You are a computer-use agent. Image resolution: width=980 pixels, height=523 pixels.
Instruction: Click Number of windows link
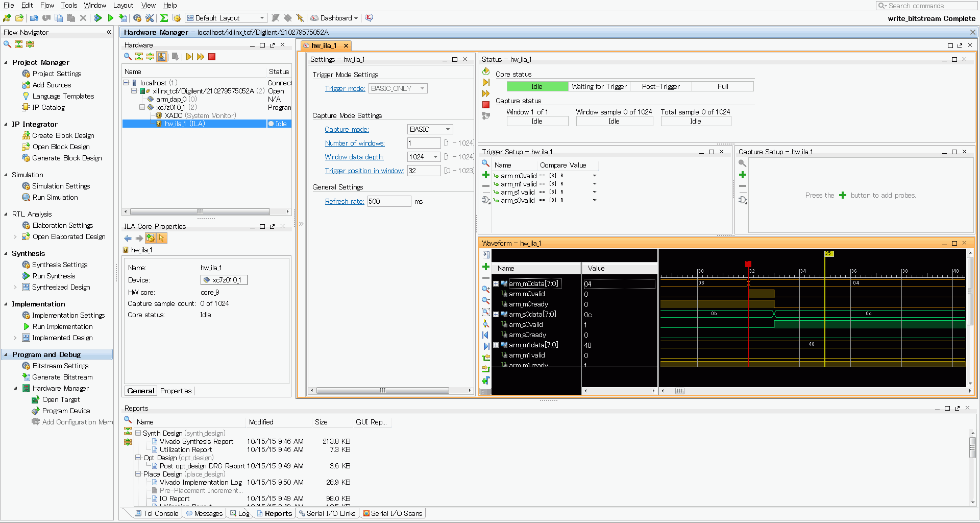click(x=355, y=143)
